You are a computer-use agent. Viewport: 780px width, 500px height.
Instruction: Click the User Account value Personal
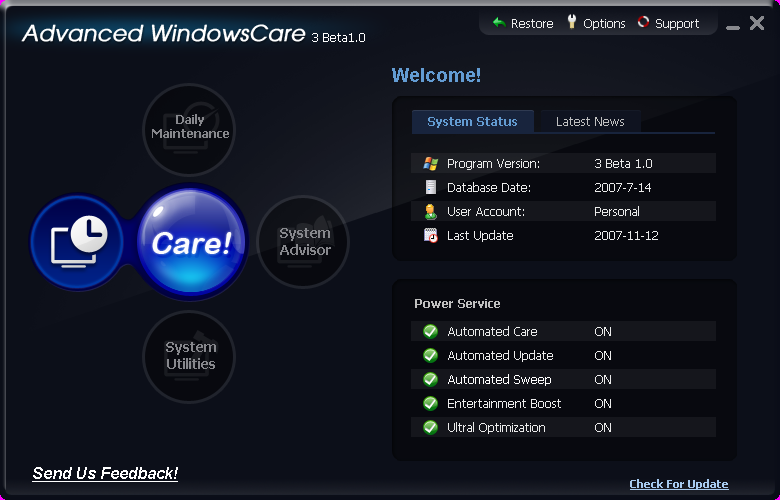617,211
